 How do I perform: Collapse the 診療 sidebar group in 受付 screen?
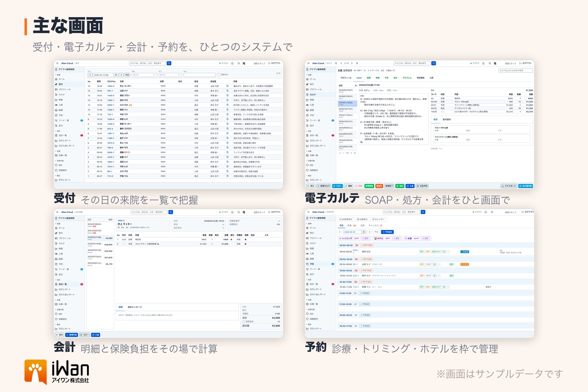(x=58, y=75)
